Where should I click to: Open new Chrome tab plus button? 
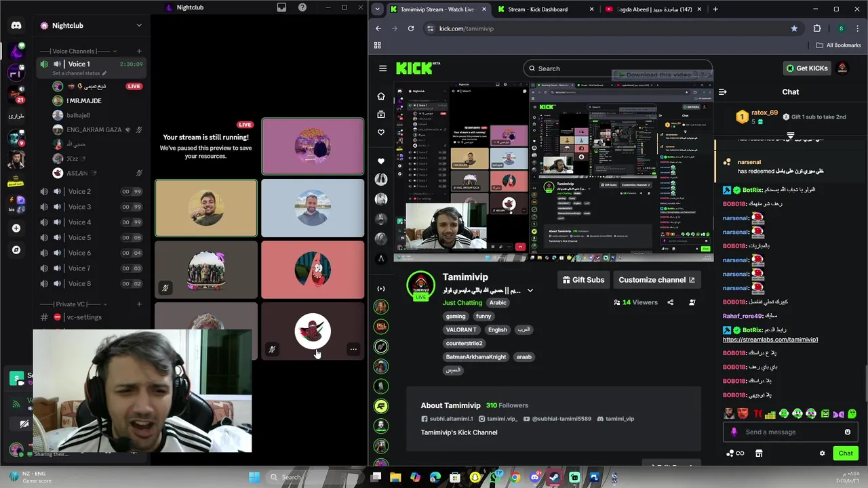[715, 9]
